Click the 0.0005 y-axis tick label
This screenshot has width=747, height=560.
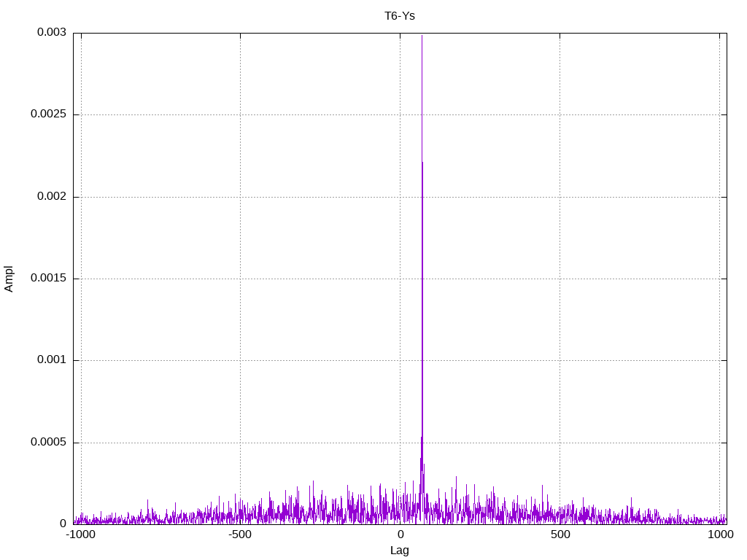pos(49,443)
